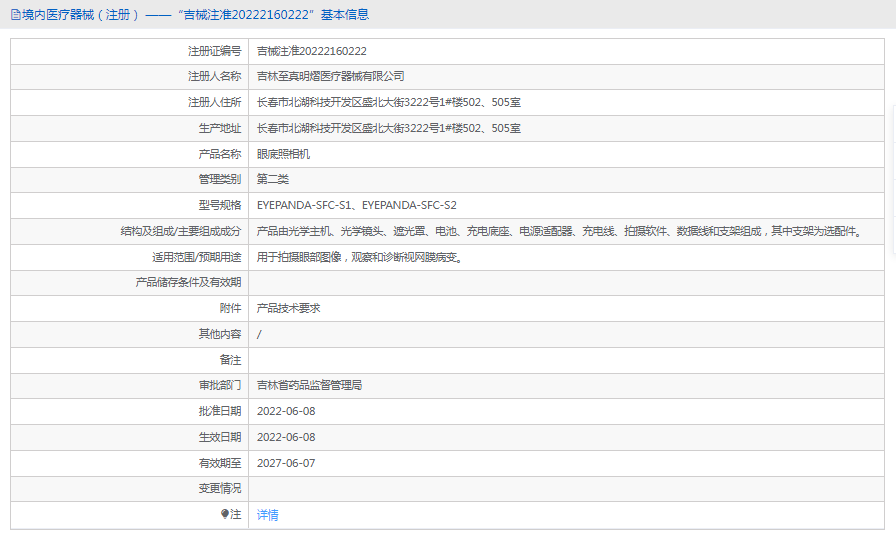Click the 结构及组成/主要组成成分 label
The height and width of the screenshot is (537, 896).
tap(181, 231)
